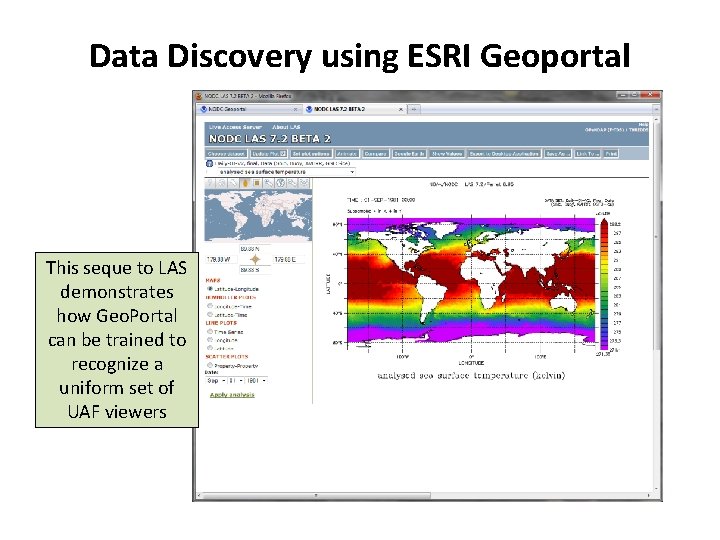Click the globe full-extent map tool
Image resolution: width=720 pixels, height=540 pixels.
tap(281, 183)
